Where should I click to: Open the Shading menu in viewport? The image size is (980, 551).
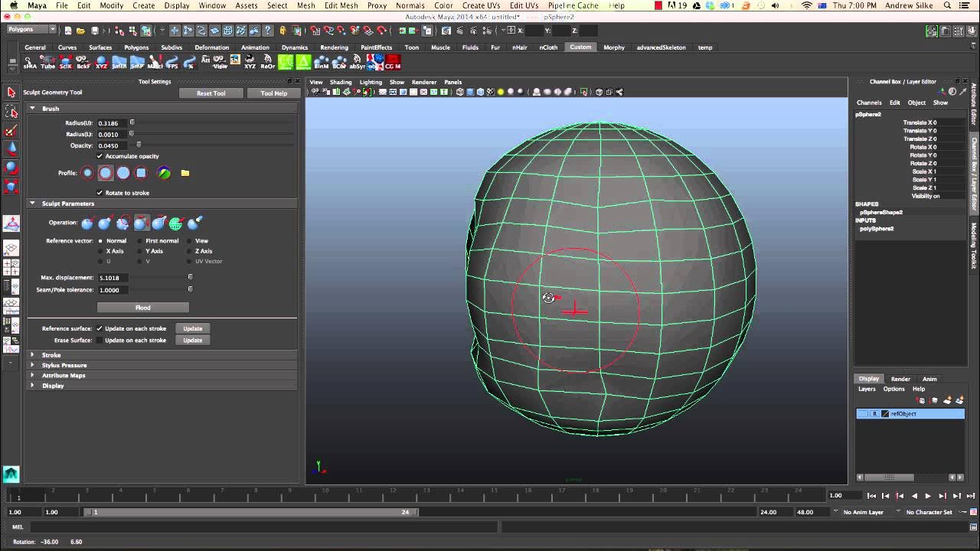pos(341,82)
